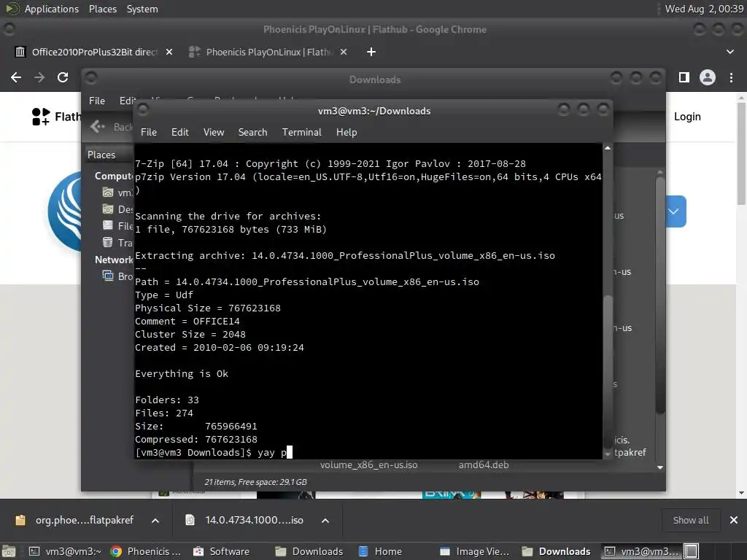Open the terminal File menu
Viewport: 747px width, 560px height.
pyautogui.click(x=149, y=133)
